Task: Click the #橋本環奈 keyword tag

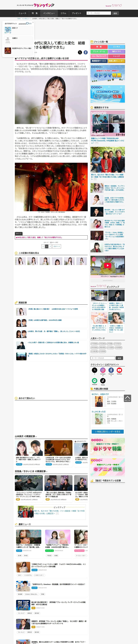Action: 102,348
